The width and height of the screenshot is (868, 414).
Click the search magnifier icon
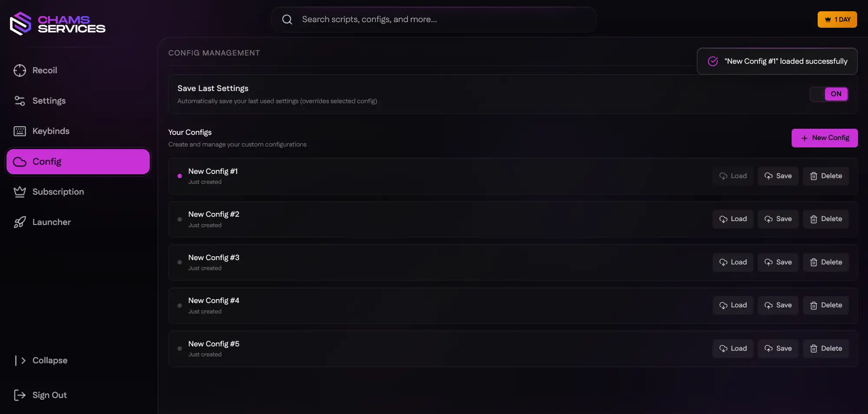click(287, 20)
